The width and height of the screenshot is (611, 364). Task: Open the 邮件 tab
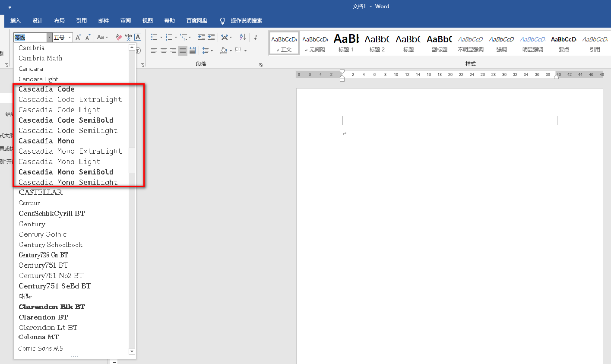click(x=104, y=21)
